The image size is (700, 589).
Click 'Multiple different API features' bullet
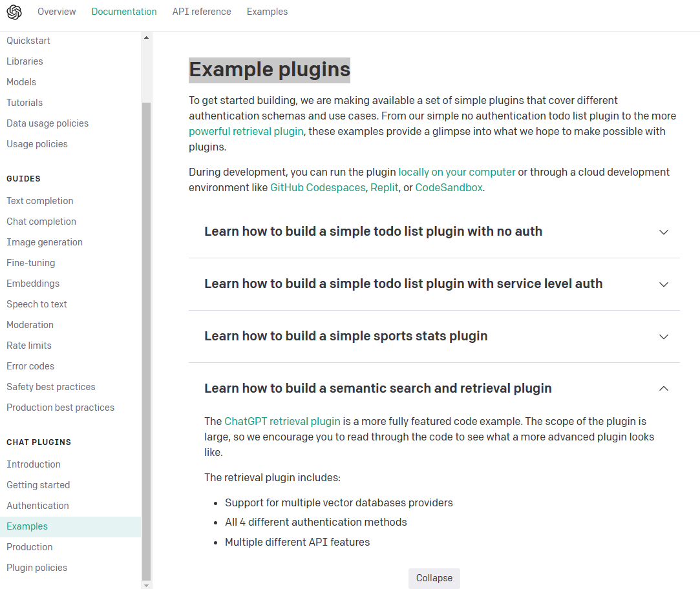click(297, 542)
